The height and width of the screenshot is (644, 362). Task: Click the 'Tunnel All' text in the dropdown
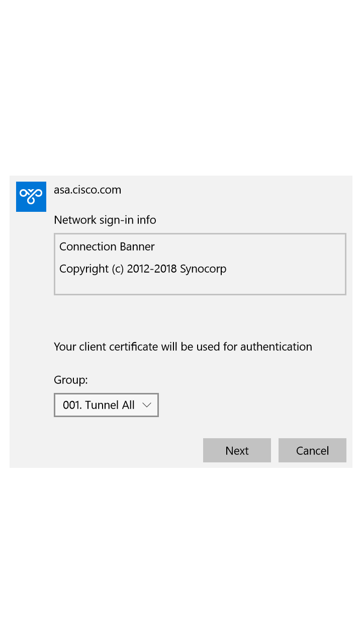[x=110, y=405]
